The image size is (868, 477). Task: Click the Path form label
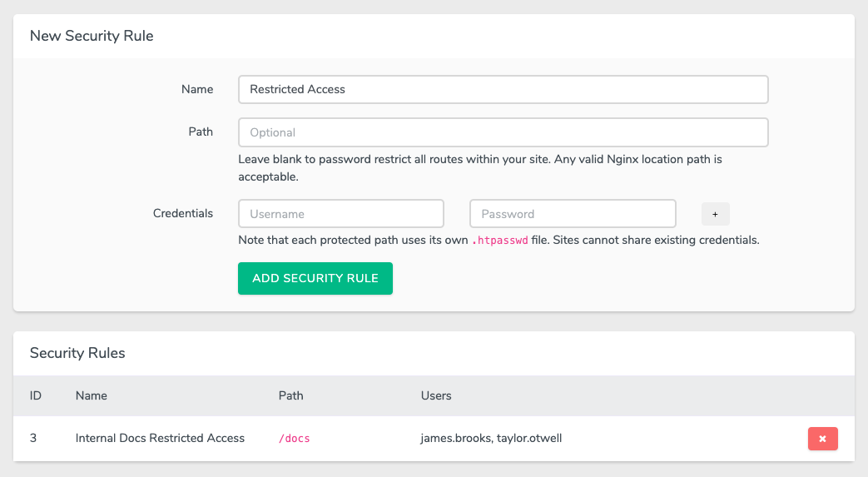pos(201,132)
